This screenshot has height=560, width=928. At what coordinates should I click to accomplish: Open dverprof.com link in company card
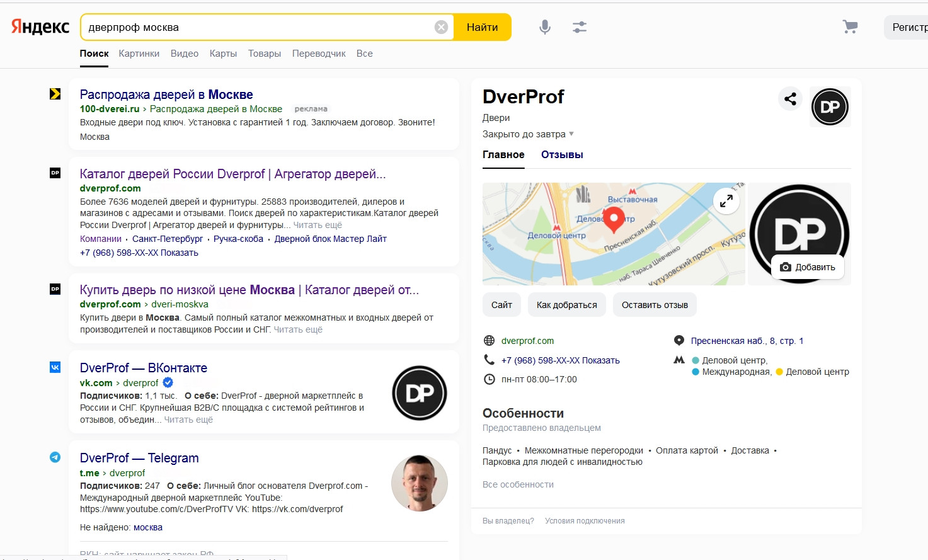[x=527, y=341]
